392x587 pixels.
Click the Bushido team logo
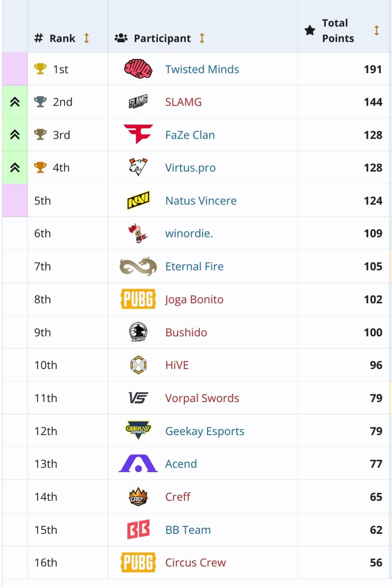138,332
